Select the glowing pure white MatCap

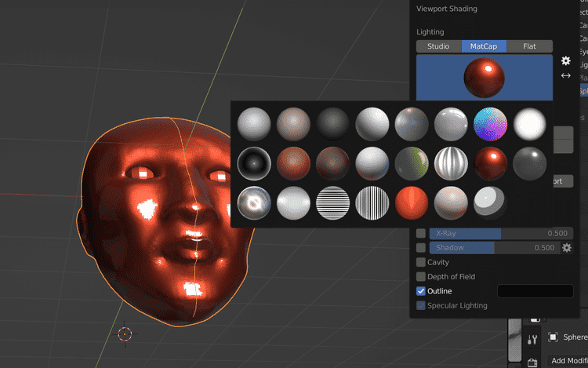(x=529, y=124)
